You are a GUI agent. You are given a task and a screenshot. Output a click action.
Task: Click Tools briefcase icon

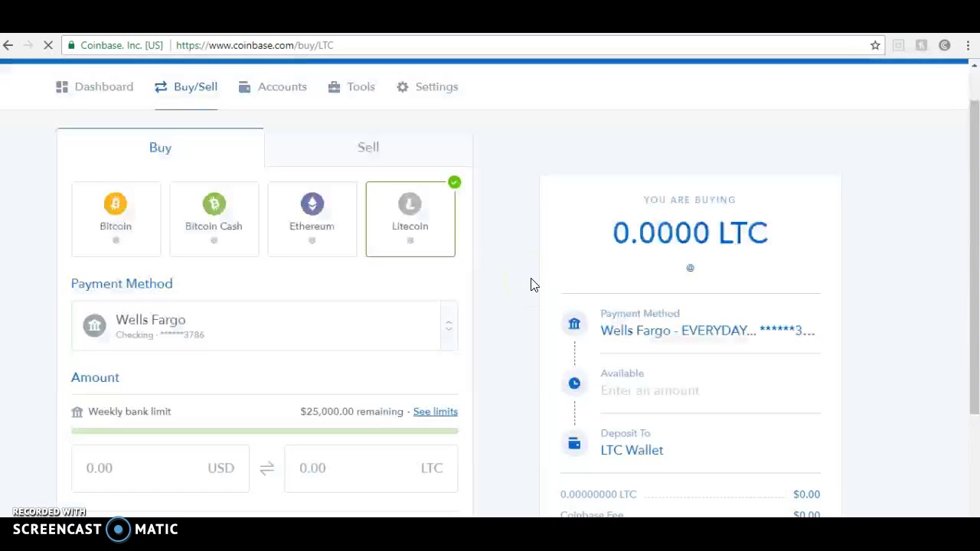pyautogui.click(x=334, y=87)
